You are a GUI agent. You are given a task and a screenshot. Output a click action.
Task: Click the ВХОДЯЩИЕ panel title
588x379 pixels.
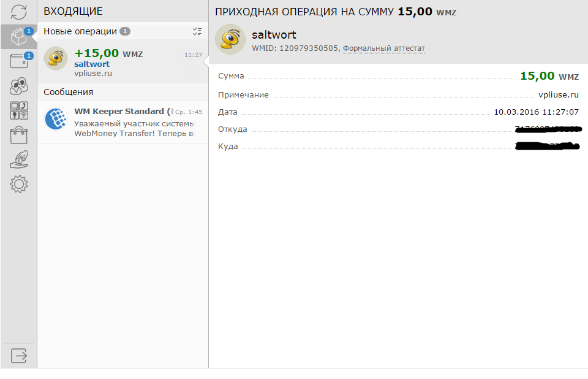(73, 11)
